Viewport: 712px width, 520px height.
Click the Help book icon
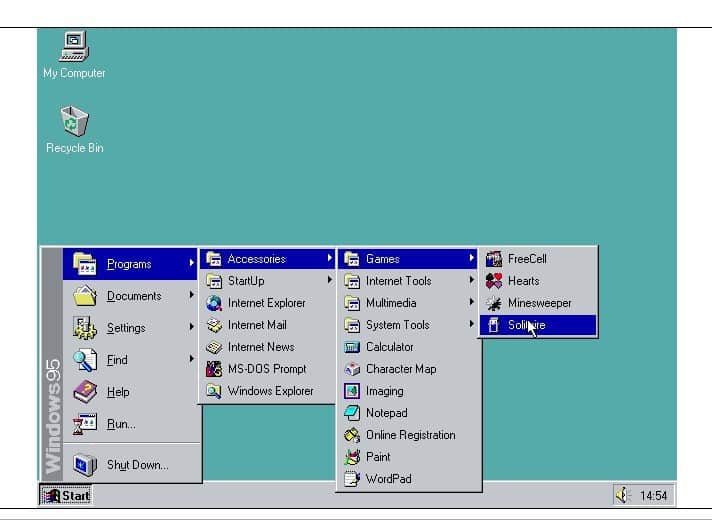point(85,391)
